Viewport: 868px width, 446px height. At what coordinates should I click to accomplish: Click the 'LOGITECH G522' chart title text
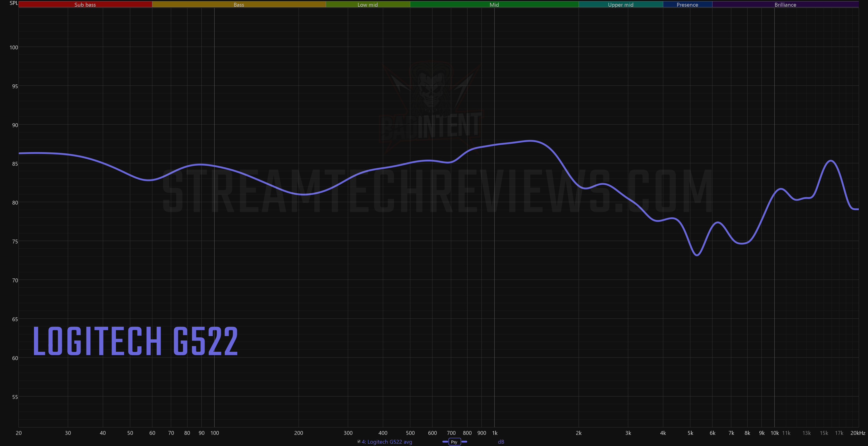135,341
